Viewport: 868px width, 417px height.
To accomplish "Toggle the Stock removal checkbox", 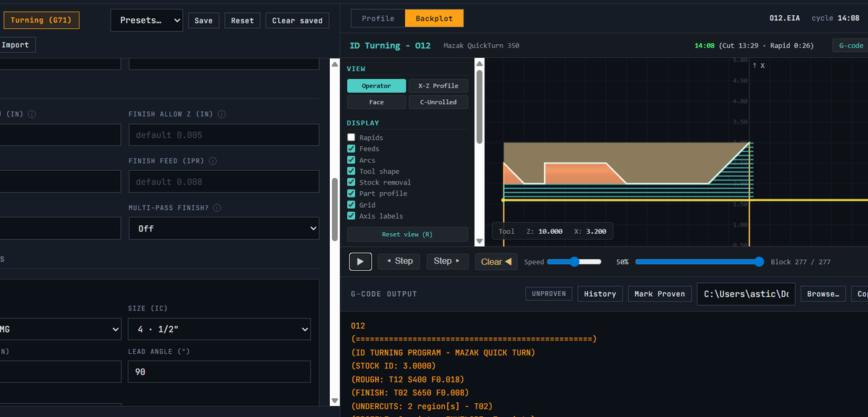I will pyautogui.click(x=352, y=182).
